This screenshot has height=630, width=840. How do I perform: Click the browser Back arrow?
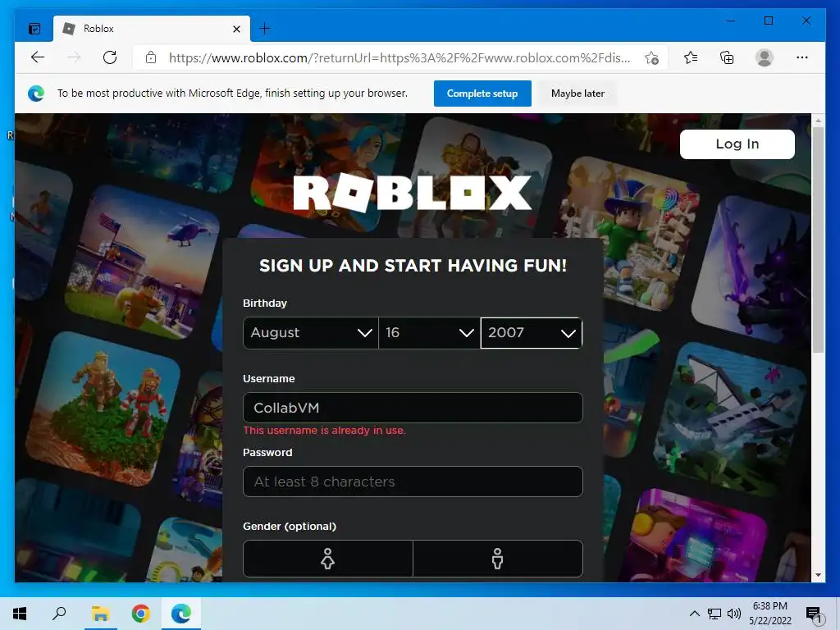(38, 57)
